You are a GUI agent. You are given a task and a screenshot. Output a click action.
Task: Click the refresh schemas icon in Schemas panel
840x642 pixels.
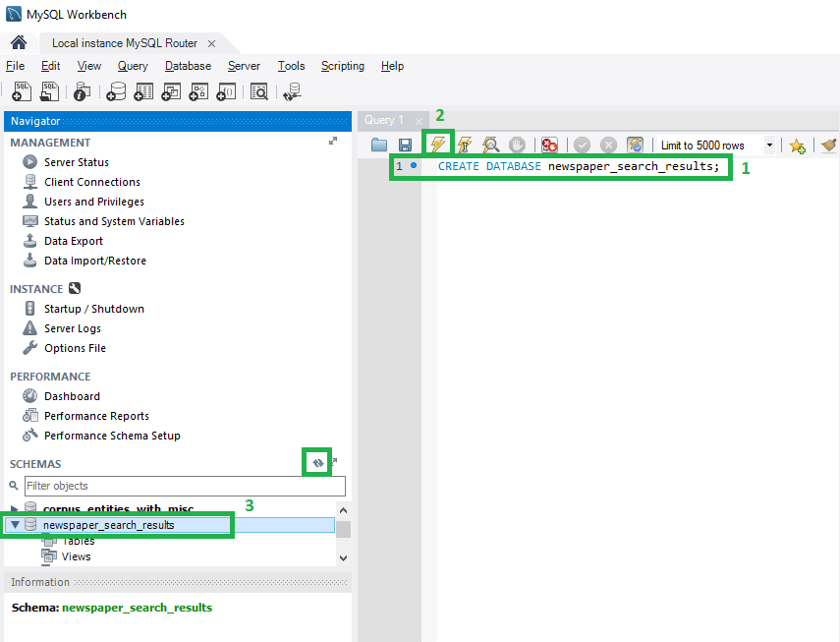click(x=316, y=461)
